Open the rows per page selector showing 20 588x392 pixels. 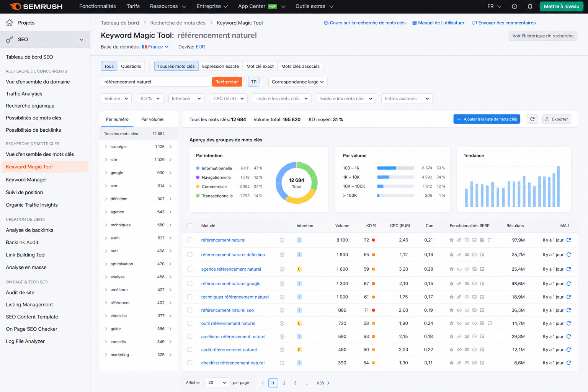click(217, 382)
